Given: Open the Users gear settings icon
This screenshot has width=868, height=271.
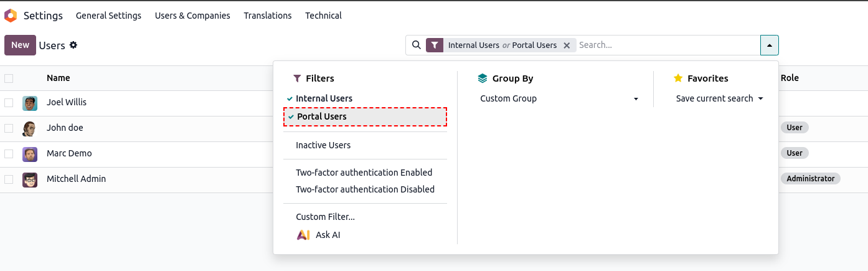Looking at the screenshot, I should click(x=73, y=45).
